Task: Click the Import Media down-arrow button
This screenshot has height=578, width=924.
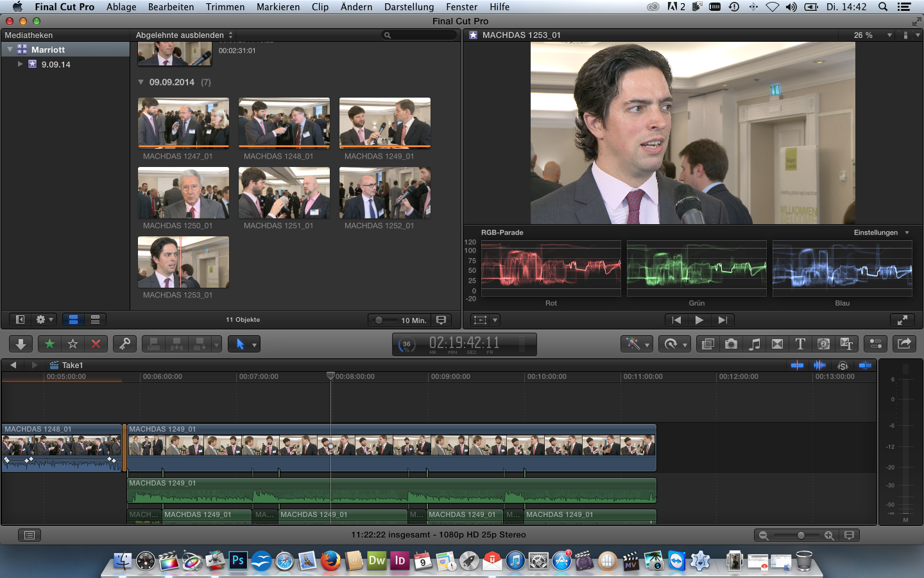Action: tap(21, 344)
